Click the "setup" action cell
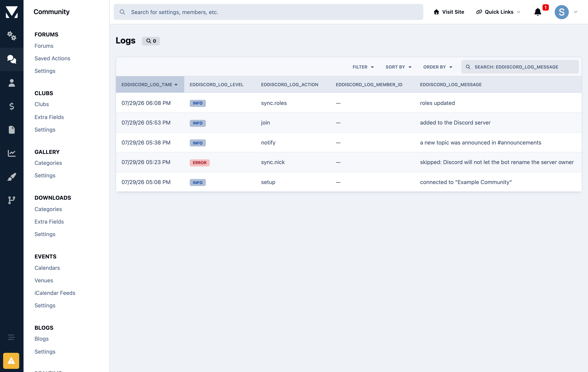 click(x=268, y=182)
